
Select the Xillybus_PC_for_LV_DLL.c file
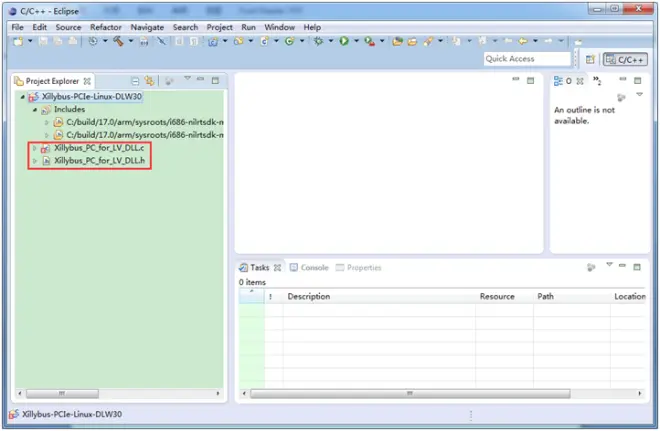click(x=99, y=148)
